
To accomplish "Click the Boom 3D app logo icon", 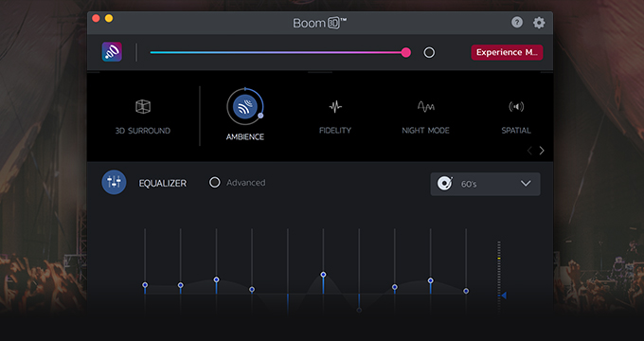I will (x=112, y=52).
